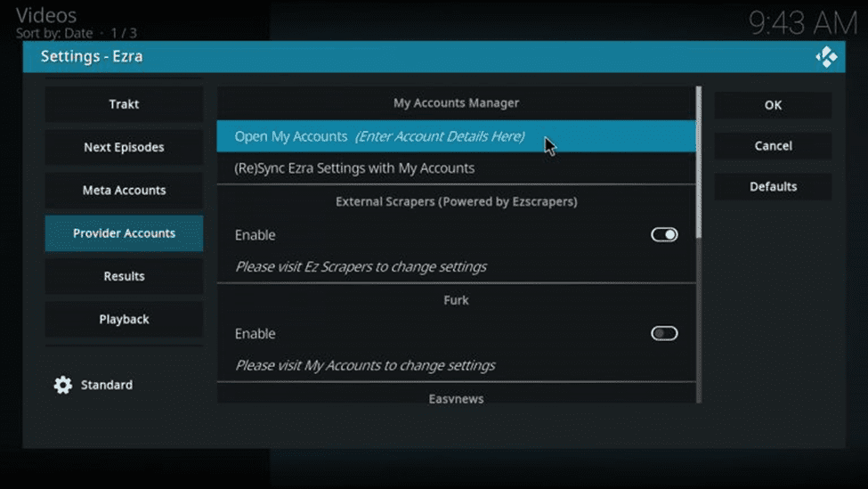Viewport: 868px width, 489px height.
Task: Open the Playback category
Action: (x=124, y=320)
